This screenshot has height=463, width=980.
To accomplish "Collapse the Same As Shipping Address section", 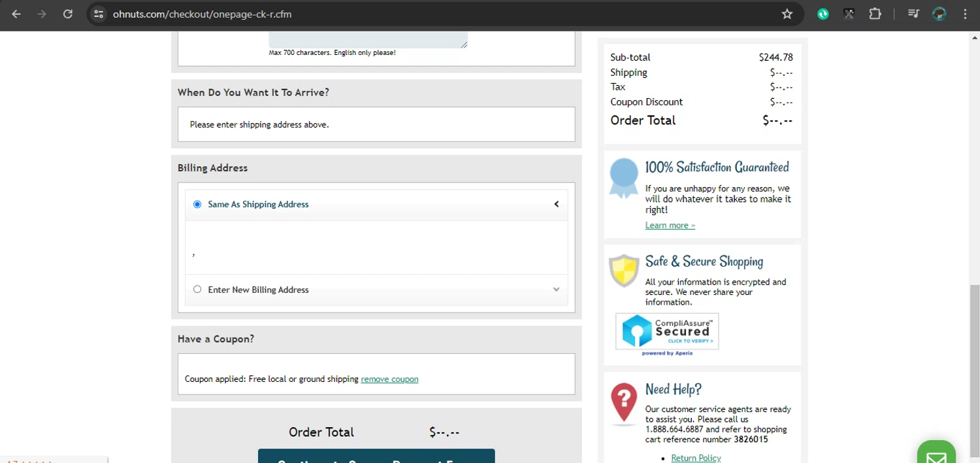I will (557, 204).
